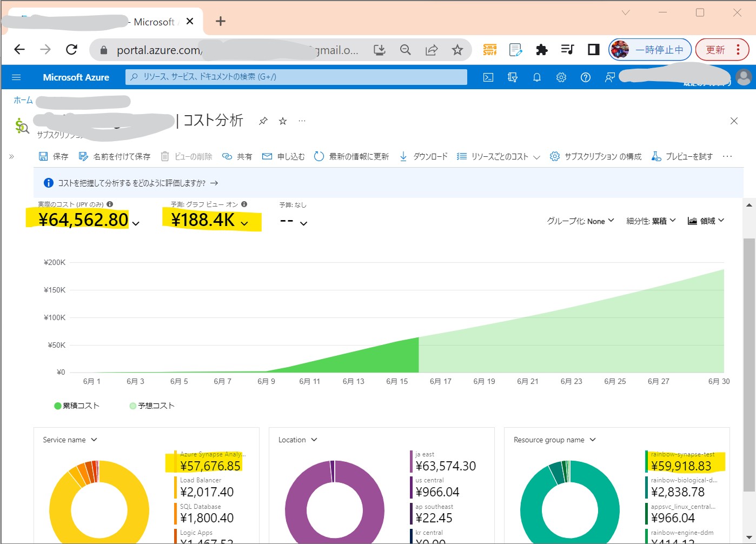Toggle the browser side panel icon
Screen dimensions: 756x544
(x=593, y=50)
